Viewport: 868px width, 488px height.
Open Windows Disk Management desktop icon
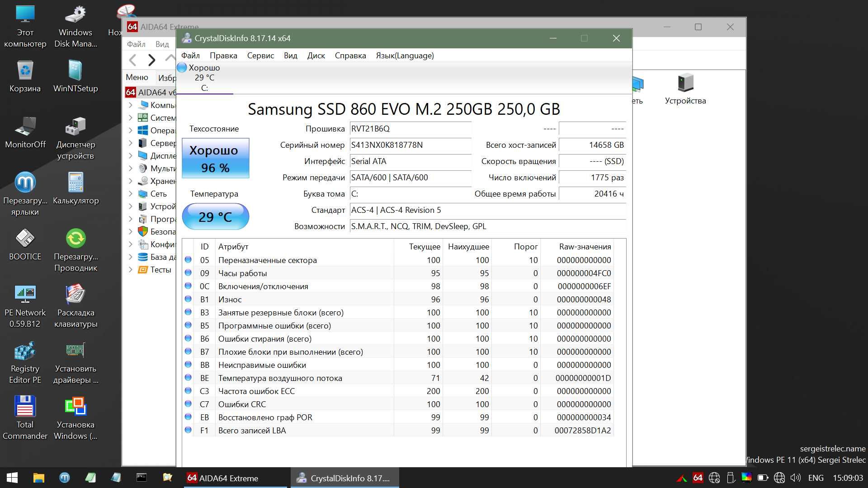tap(75, 26)
